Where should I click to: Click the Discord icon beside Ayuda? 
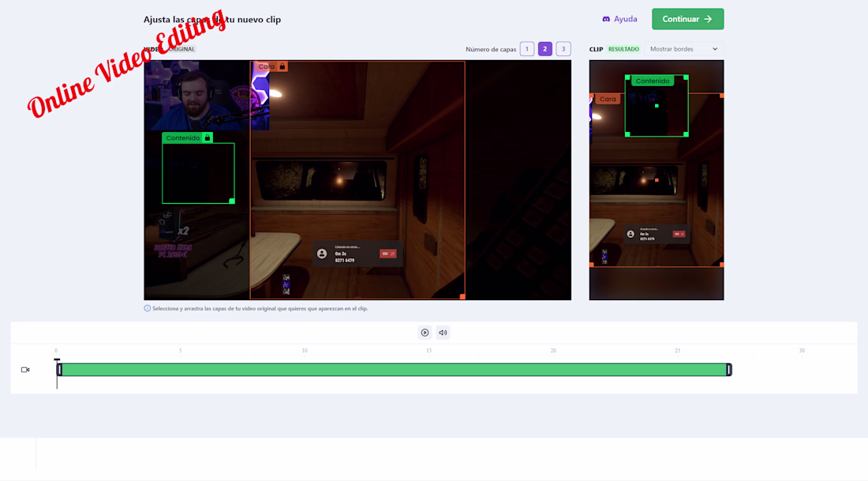[606, 19]
